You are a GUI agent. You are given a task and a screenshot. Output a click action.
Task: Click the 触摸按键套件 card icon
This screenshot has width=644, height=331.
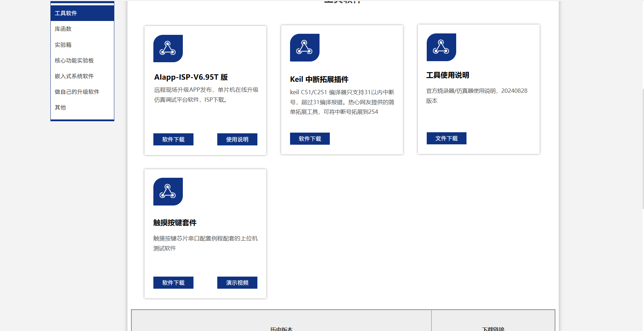tap(168, 192)
